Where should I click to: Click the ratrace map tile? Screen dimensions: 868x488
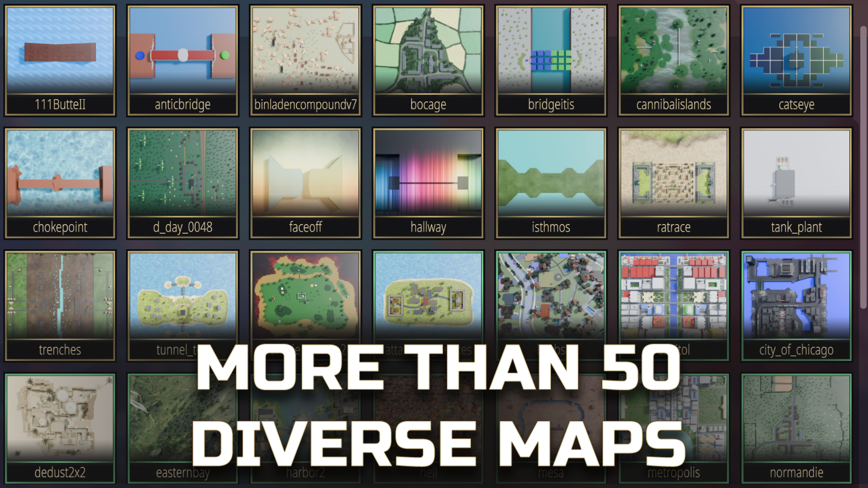pyautogui.click(x=673, y=183)
